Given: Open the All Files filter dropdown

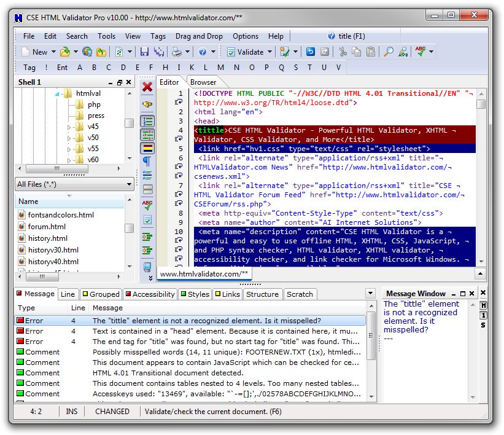Looking at the screenshot, I should (x=129, y=184).
